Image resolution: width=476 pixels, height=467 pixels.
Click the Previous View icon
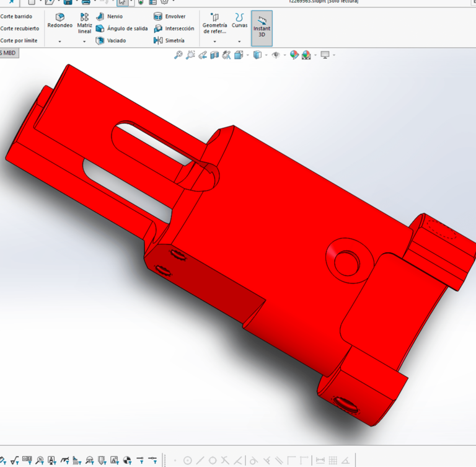click(x=202, y=55)
